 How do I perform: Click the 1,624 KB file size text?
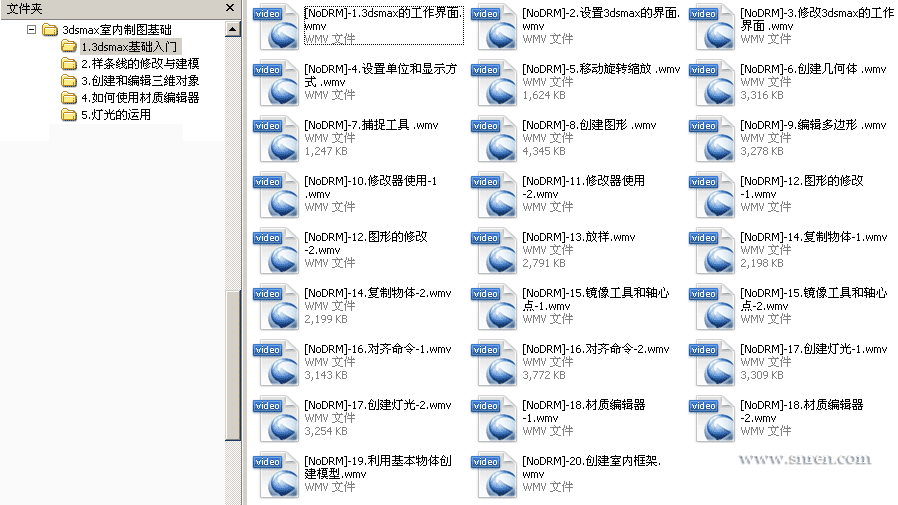point(543,95)
